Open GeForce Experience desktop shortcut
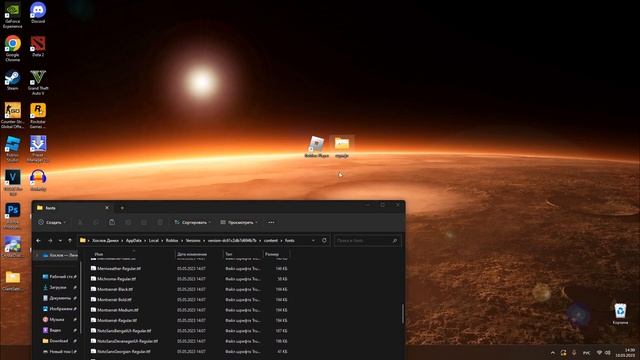Image resolution: width=640 pixels, height=360 pixels. [x=13, y=15]
